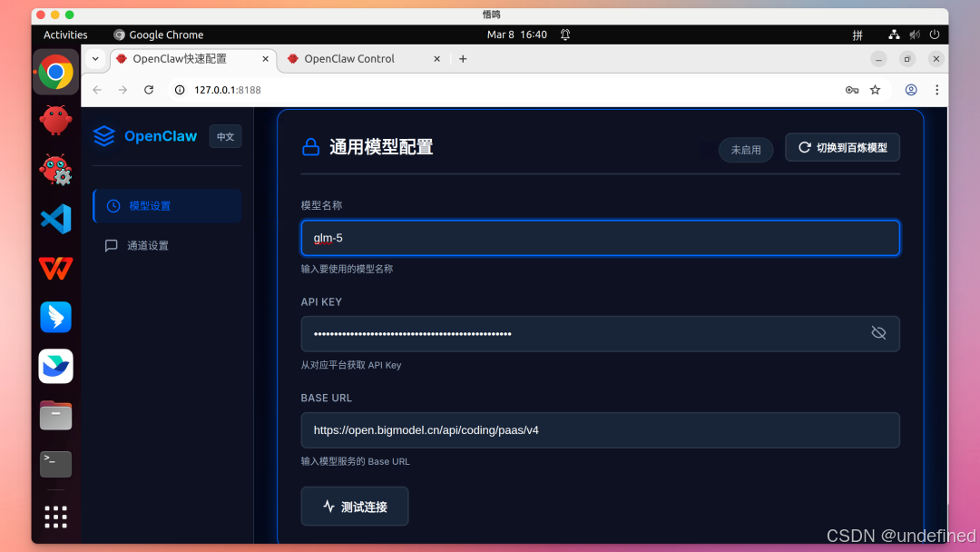Open WPS Office from the dock
Viewport: 980px width, 552px height.
pyautogui.click(x=55, y=268)
